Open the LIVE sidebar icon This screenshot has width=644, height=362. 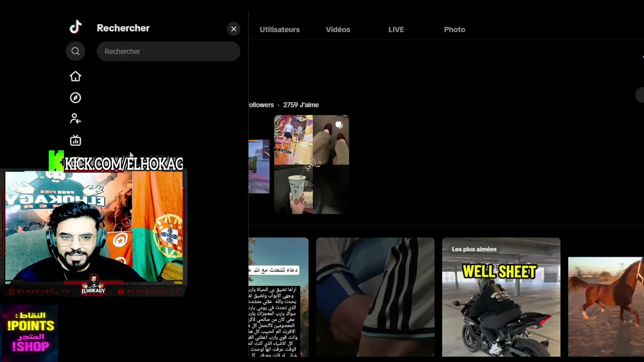pyautogui.click(x=75, y=141)
